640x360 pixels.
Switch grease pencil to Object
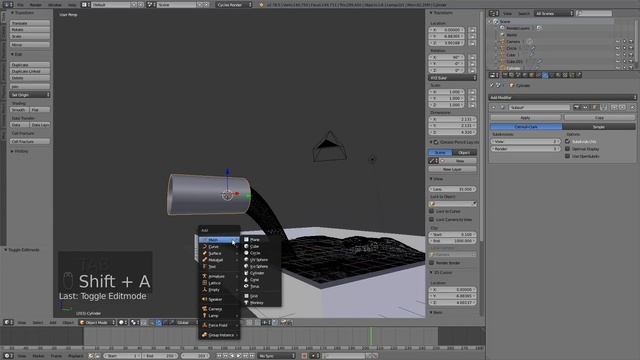(464, 152)
